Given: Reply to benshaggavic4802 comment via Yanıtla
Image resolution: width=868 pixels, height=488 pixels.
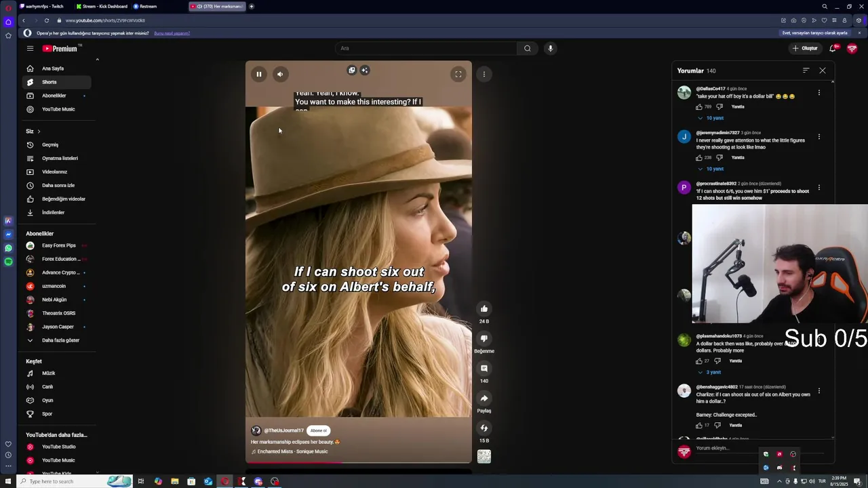Looking at the screenshot, I should tap(735, 425).
